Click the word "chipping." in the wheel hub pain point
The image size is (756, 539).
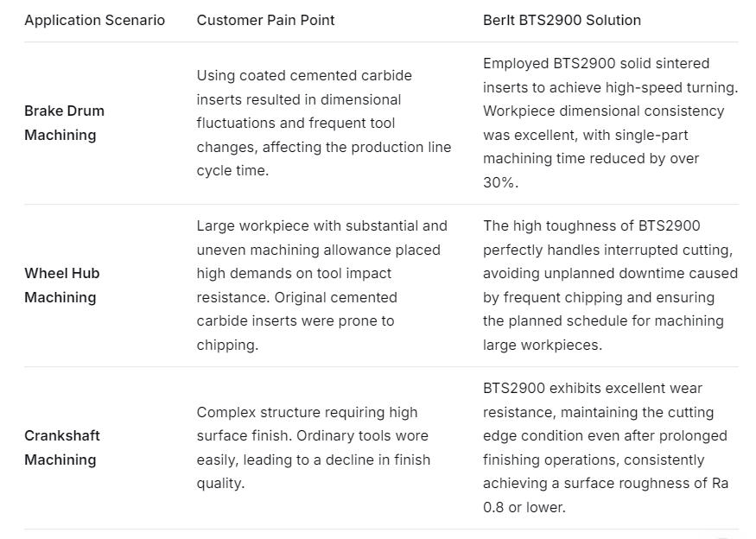[x=227, y=345]
